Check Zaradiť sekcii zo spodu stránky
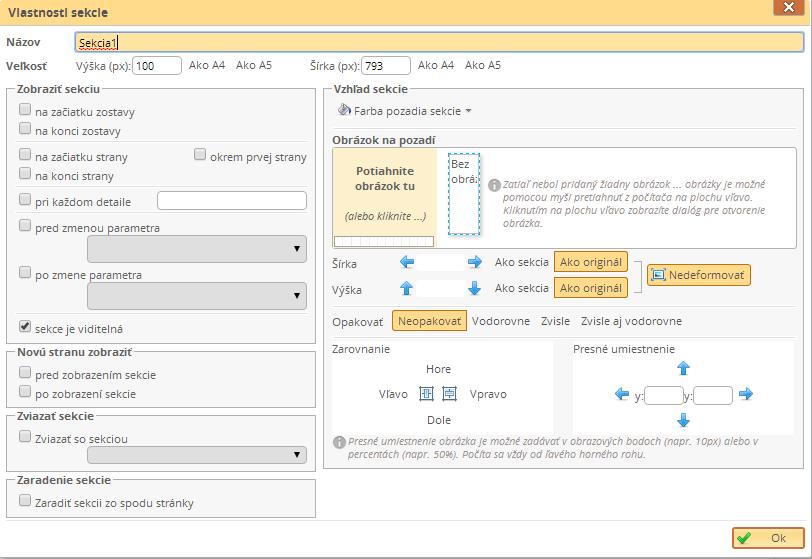Viewport: 812px width, 559px height. click(x=25, y=500)
